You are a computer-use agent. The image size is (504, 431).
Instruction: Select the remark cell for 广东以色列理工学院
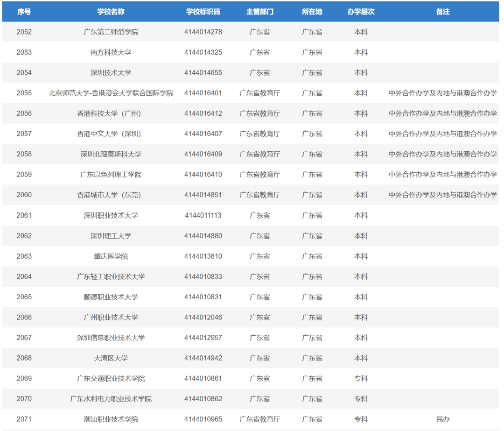tap(442, 174)
